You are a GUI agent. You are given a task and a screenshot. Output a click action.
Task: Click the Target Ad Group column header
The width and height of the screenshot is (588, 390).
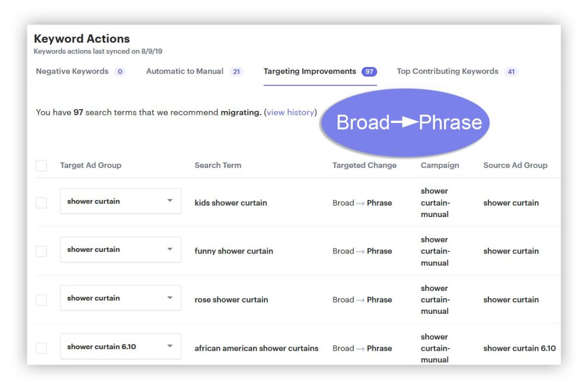tap(91, 165)
